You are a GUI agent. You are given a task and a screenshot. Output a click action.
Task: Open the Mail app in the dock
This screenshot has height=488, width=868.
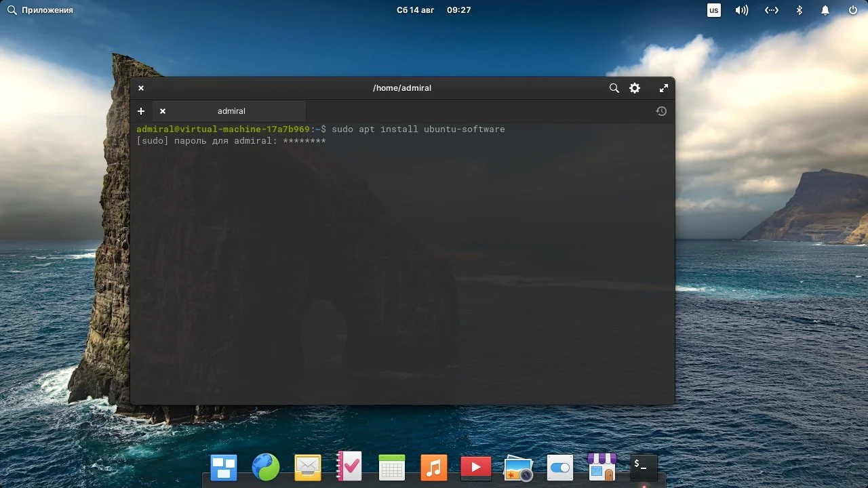tap(307, 467)
